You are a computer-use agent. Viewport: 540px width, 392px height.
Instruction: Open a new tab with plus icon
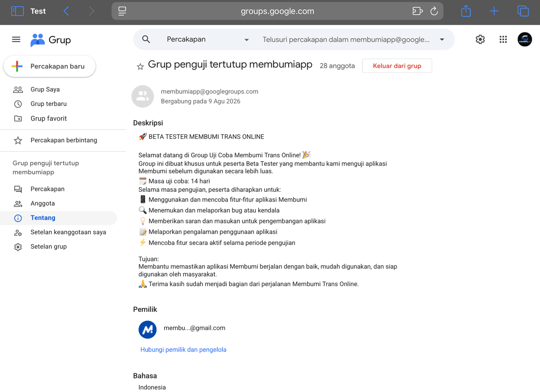click(x=494, y=11)
